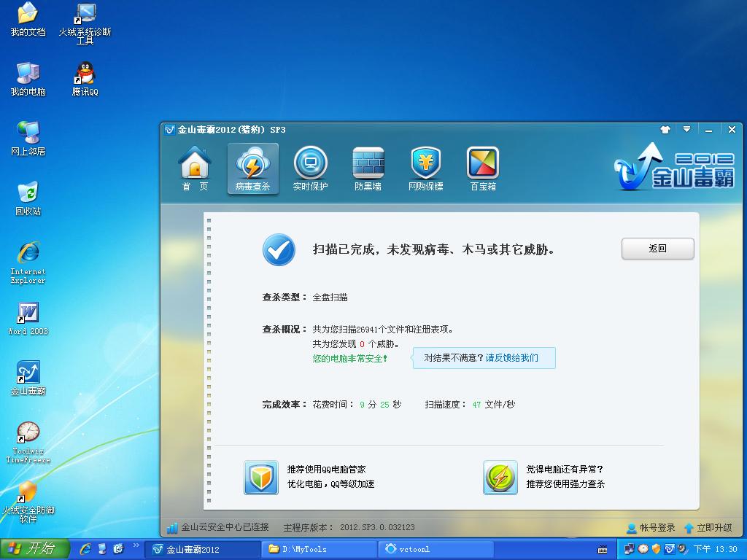Click the 强力查杀 lightning icon
This screenshot has width=747, height=560.
coord(500,477)
